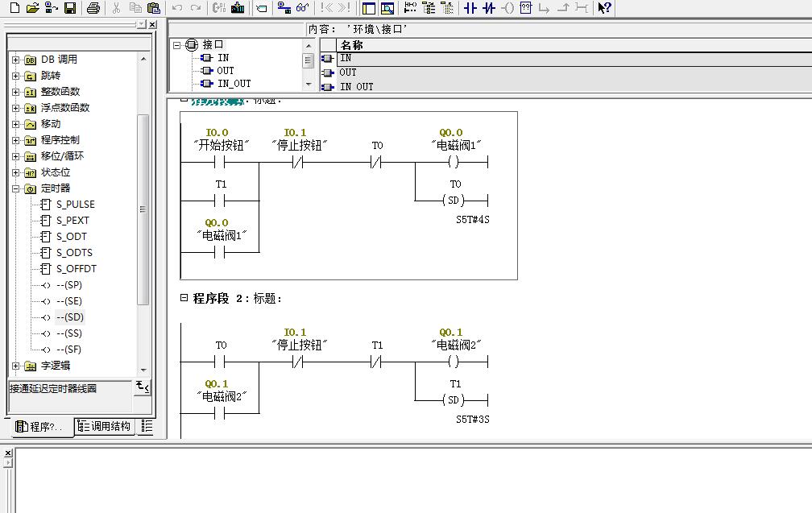The width and height of the screenshot is (812, 513).
Task: Insert an output coil from the toolbar
Action: [507, 8]
